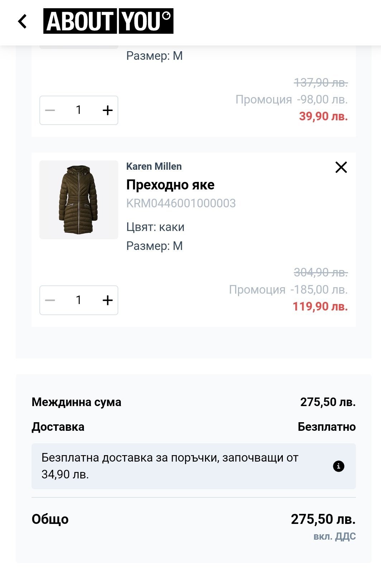Viewport: 381px width, 588px height.
Task: Tap the Цвят: каки color label
Action: coord(155,227)
